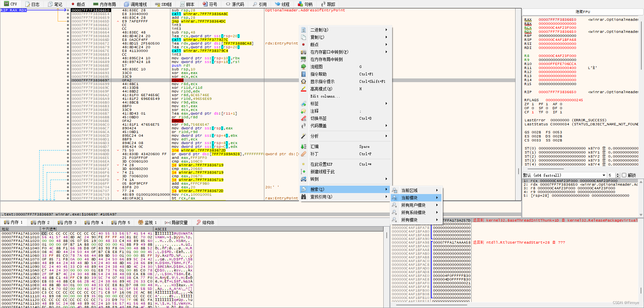Click the copy icon beside 复制(C)

point(304,37)
